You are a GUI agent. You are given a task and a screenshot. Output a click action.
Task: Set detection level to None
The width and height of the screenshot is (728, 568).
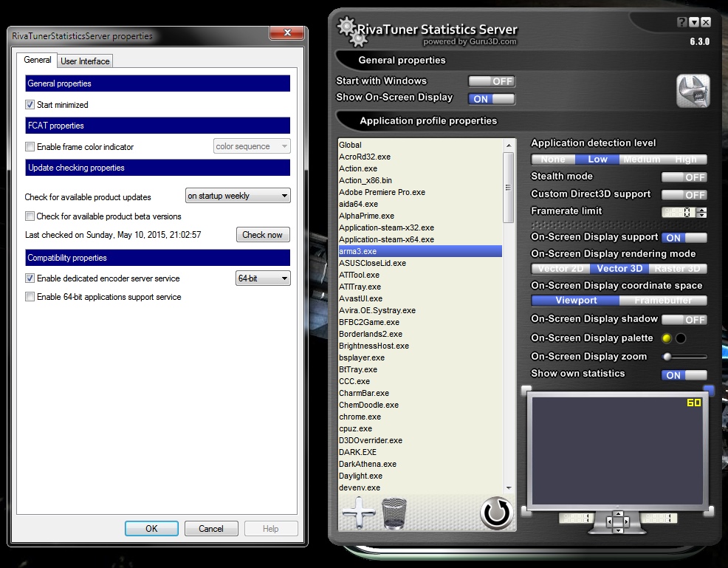tap(553, 160)
